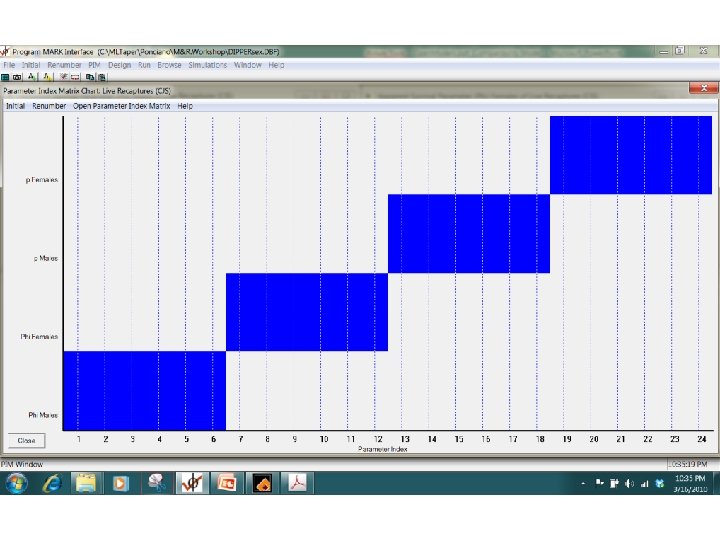Viewport: 720px width, 540px height.
Task: Click the 'Phi Males' axis label
Action: (43, 415)
